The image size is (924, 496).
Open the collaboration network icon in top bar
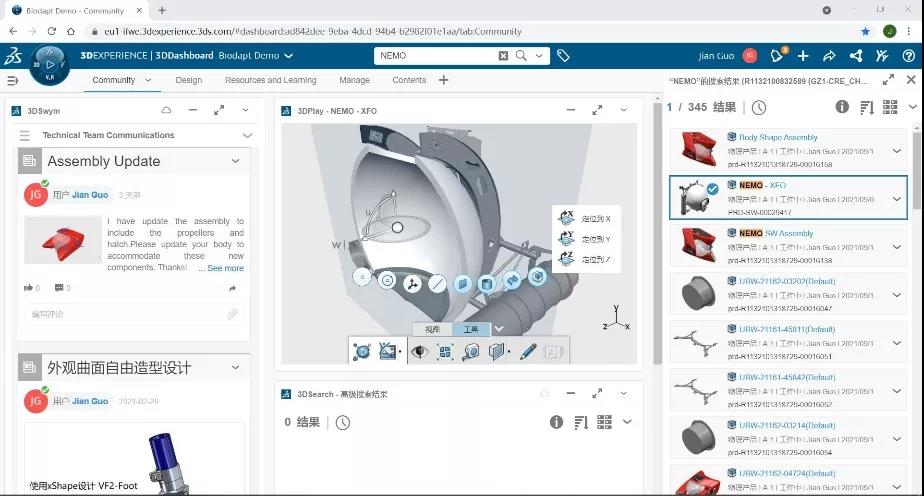(x=856, y=55)
